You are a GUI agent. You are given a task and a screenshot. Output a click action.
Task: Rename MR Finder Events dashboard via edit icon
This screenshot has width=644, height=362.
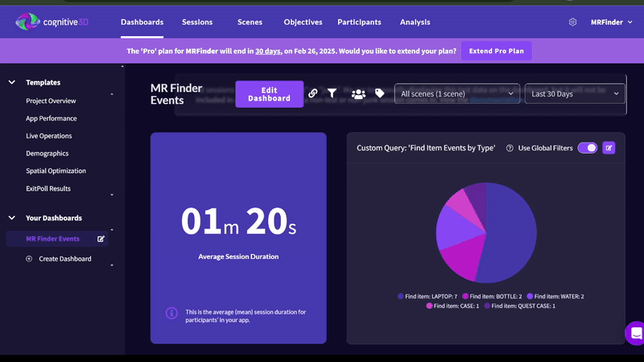click(101, 239)
